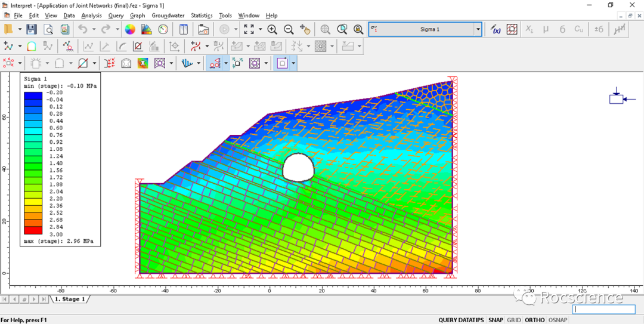Toggle SNAP in the status bar
This screenshot has width=644, height=324.
[496, 320]
